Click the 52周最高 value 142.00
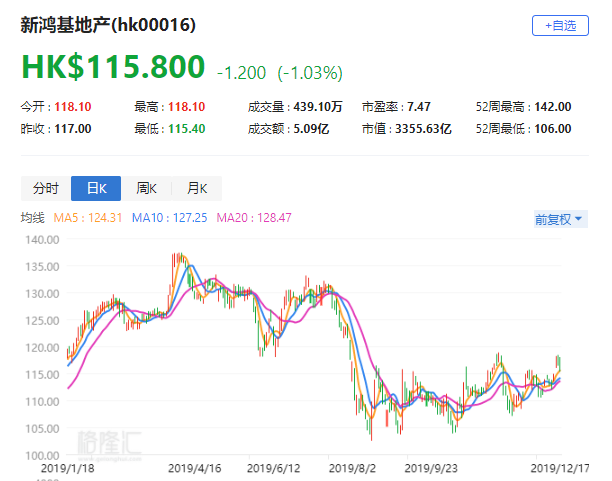Screen dimensions: 612x481 tap(551, 107)
